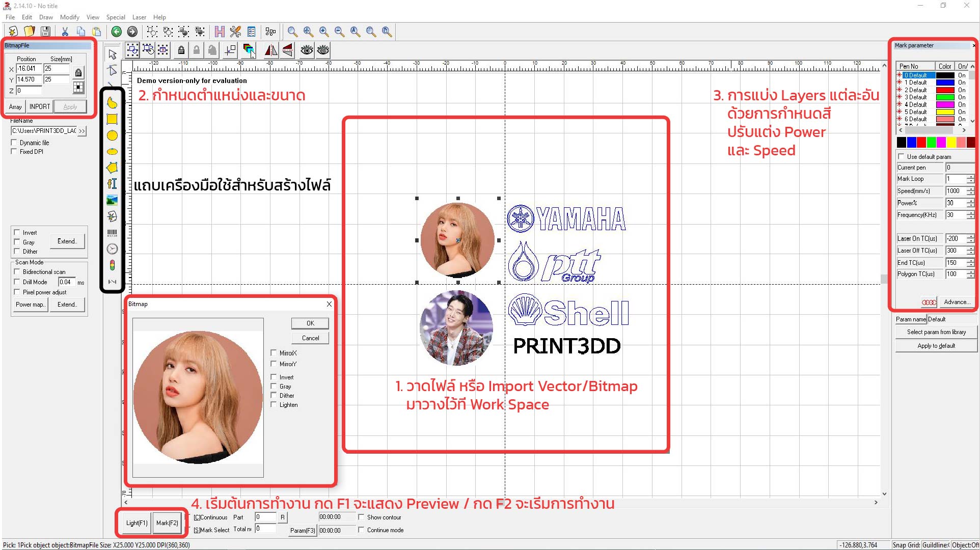Click Select param from library
Screen dimensions: 980x550
tap(936, 332)
